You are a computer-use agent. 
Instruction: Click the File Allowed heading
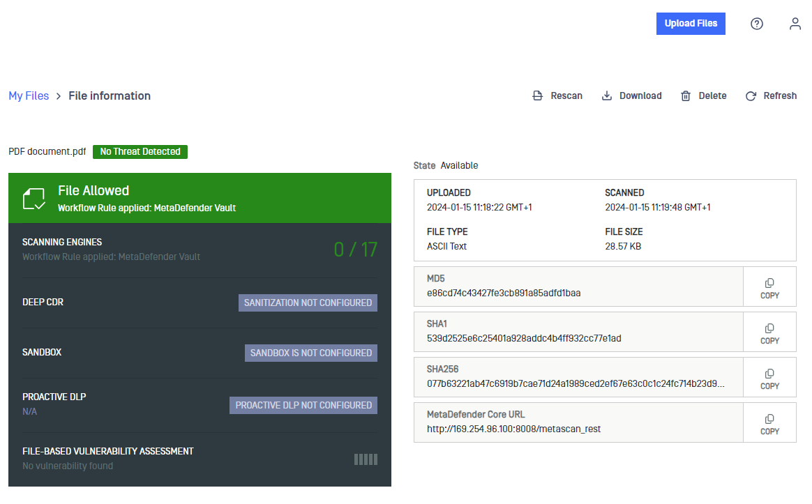93,190
